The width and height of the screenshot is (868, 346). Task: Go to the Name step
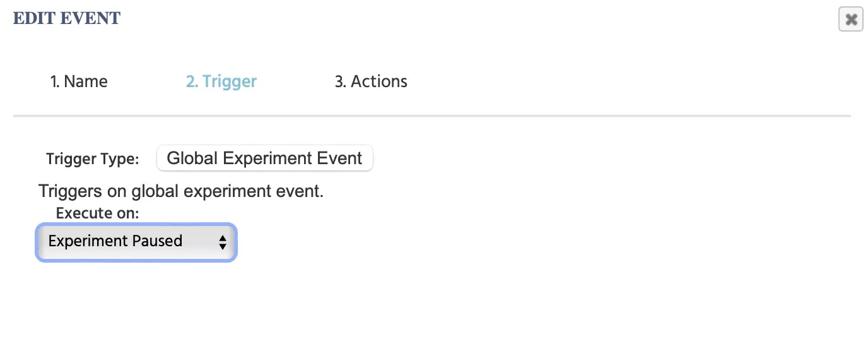79,81
